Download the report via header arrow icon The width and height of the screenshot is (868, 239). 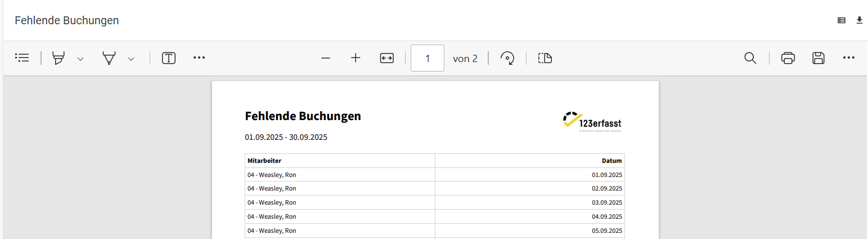click(x=859, y=20)
